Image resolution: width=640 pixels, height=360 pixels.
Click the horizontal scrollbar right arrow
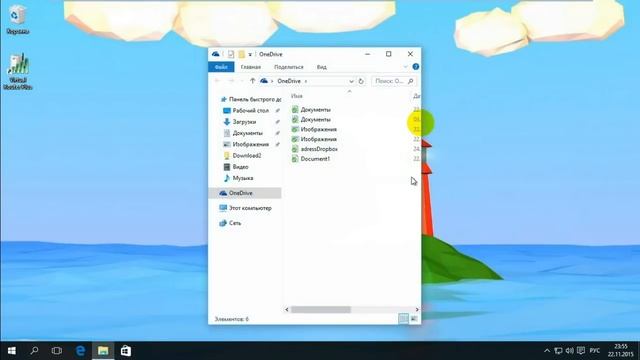(417, 310)
